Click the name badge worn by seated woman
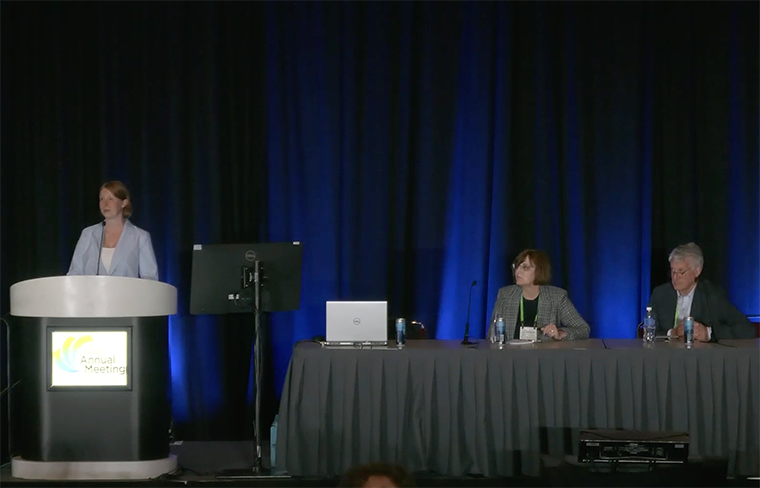Viewport: 760px width, 488px height. click(x=528, y=333)
